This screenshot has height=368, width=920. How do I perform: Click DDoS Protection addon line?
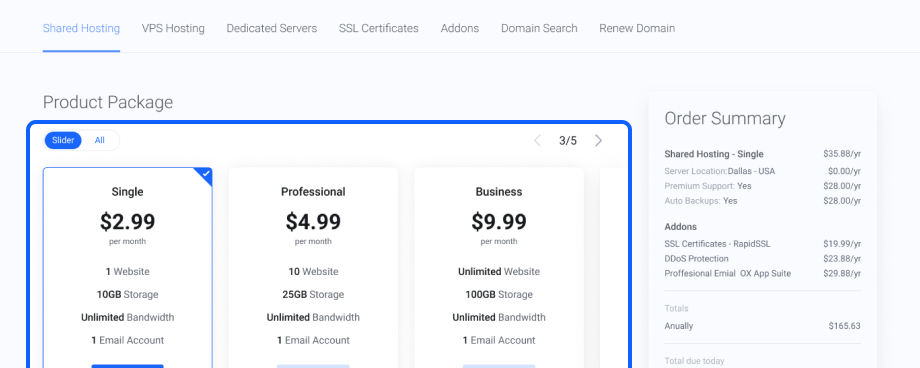696,258
